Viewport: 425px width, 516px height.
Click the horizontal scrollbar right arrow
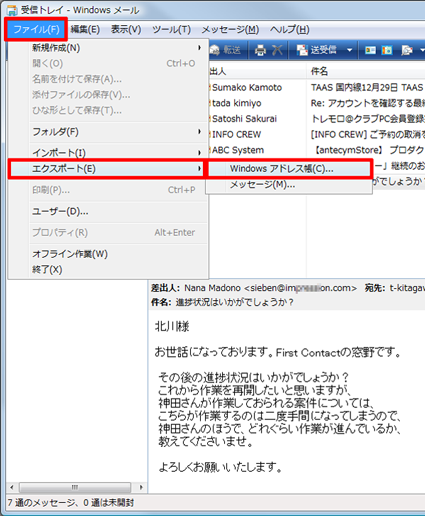pos(141,487)
